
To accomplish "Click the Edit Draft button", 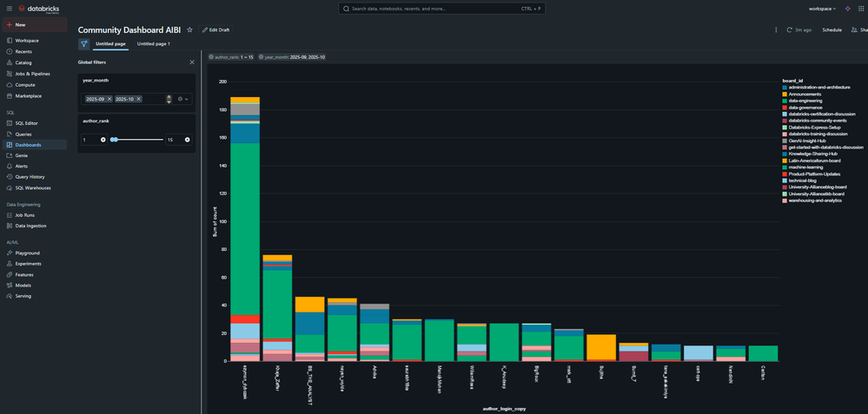I will tap(215, 30).
